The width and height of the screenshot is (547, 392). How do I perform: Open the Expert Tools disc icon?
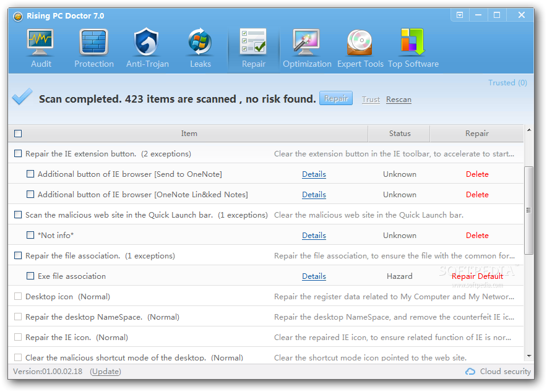(x=360, y=43)
